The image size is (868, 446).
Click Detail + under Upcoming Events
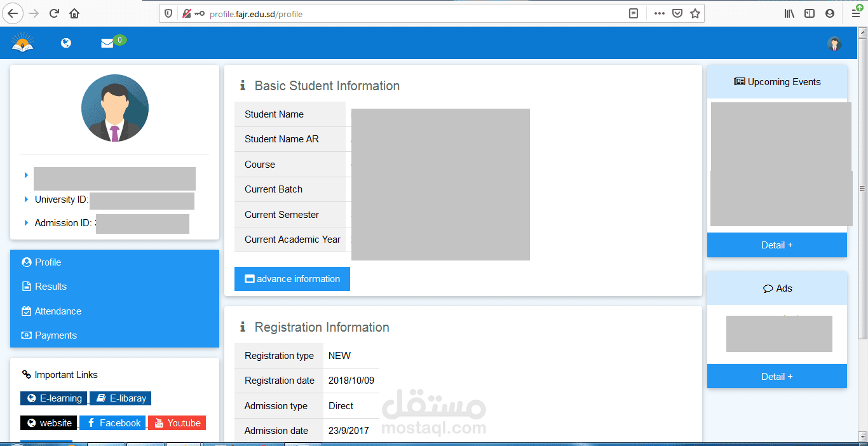pyautogui.click(x=776, y=245)
